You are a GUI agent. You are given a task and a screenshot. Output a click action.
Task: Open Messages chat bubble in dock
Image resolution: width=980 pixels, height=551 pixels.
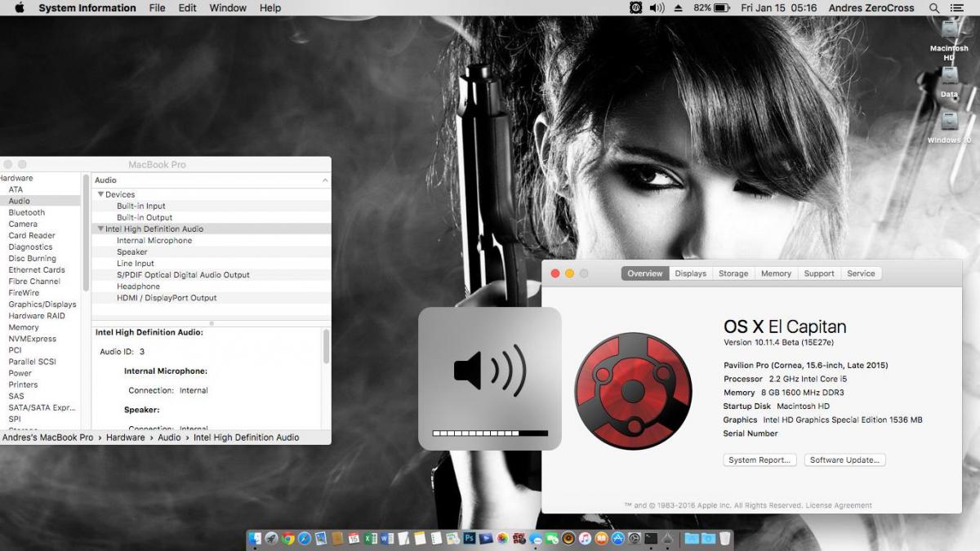(x=535, y=539)
